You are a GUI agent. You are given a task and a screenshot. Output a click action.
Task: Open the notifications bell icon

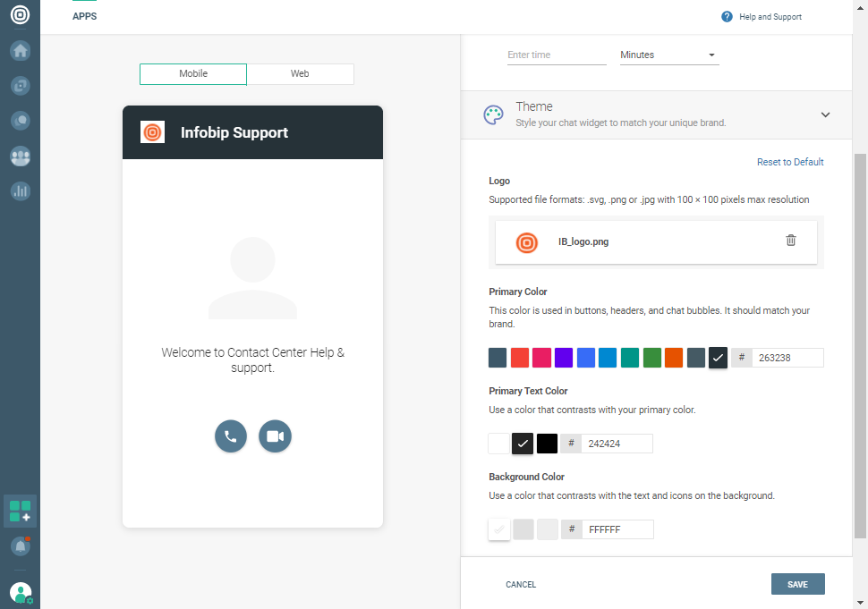point(20,546)
